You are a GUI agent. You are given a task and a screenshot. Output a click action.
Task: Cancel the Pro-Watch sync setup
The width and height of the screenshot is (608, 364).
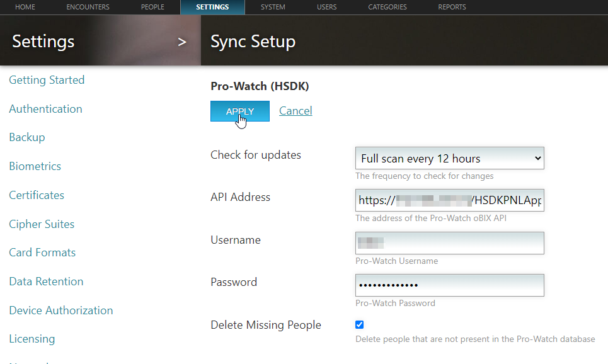[295, 111]
